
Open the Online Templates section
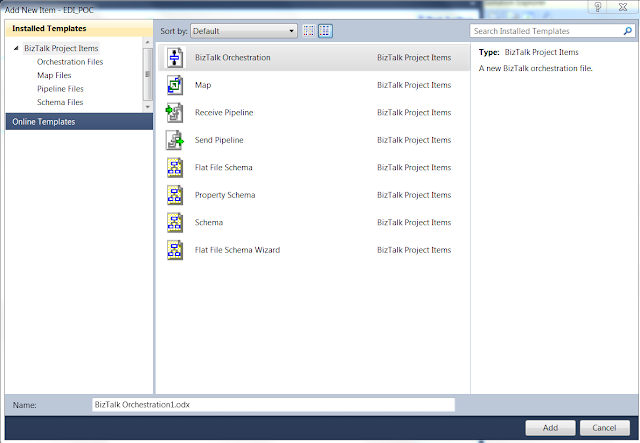tap(79, 122)
